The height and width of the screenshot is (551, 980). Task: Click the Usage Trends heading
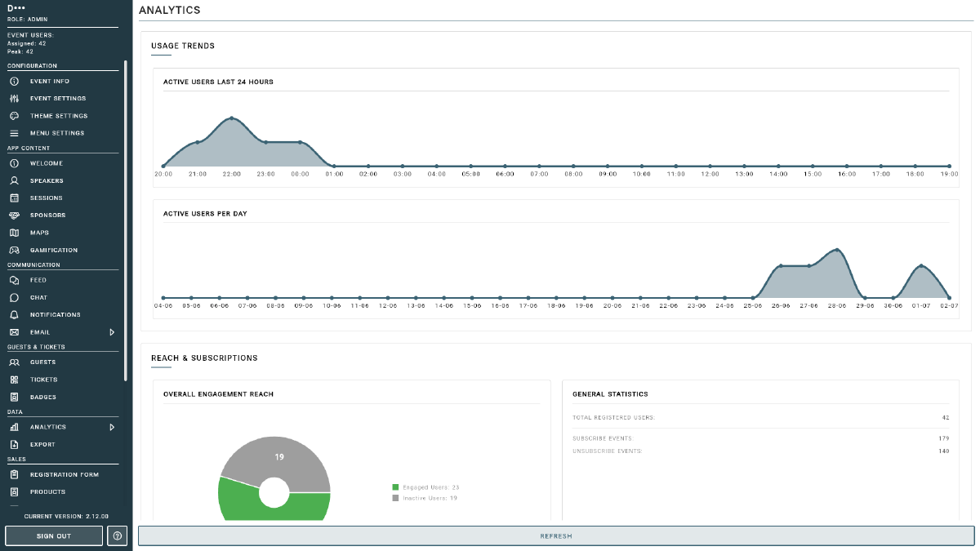183,46
